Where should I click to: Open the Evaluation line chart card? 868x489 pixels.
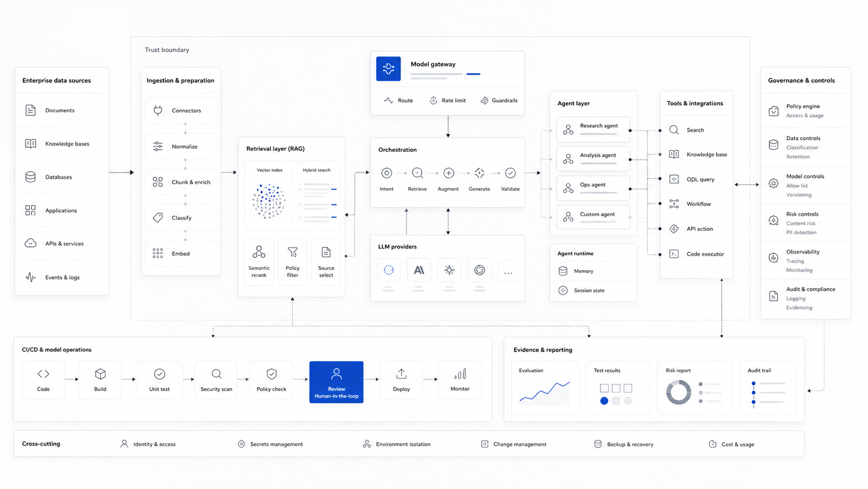(x=545, y=387)
